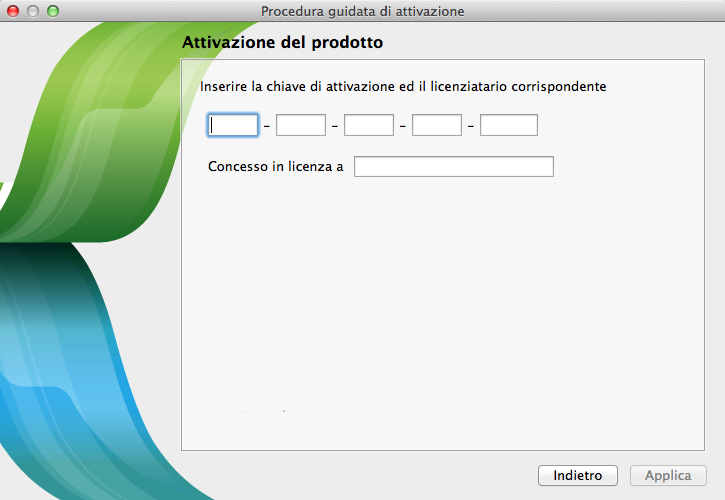This screenshot has height=500, width=725.
Task: Click the dash between first and second key fields
Action: coord(267,126)
